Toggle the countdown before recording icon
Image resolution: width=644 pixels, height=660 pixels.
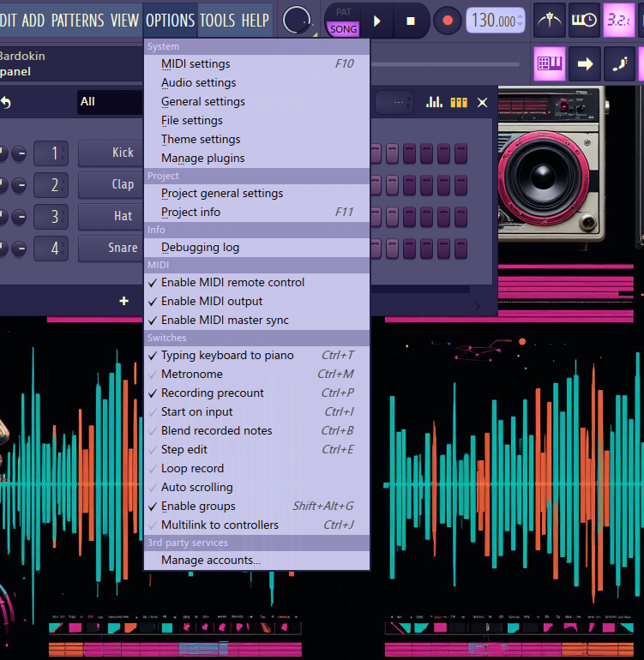[619, 21]
